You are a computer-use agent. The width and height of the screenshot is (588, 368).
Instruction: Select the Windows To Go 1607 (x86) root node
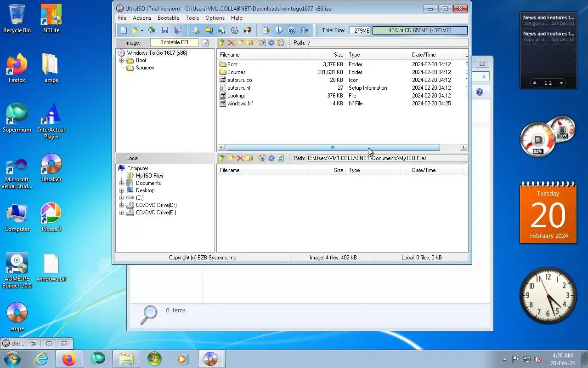tap(157, 53)
